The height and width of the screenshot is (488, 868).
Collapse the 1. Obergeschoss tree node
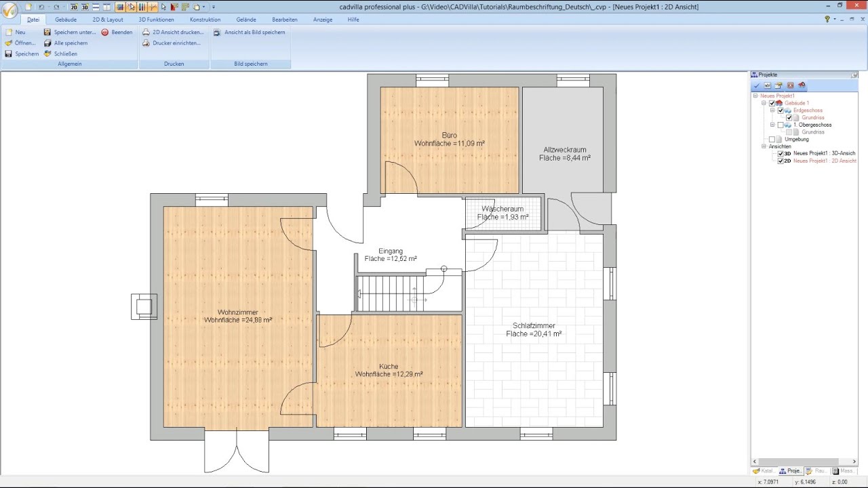772,125
